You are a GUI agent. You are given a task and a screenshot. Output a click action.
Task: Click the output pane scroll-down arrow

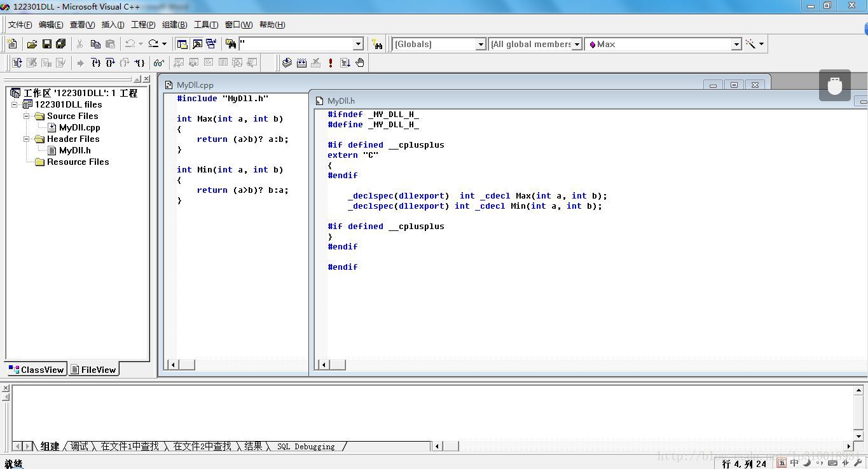click(858, 435)
